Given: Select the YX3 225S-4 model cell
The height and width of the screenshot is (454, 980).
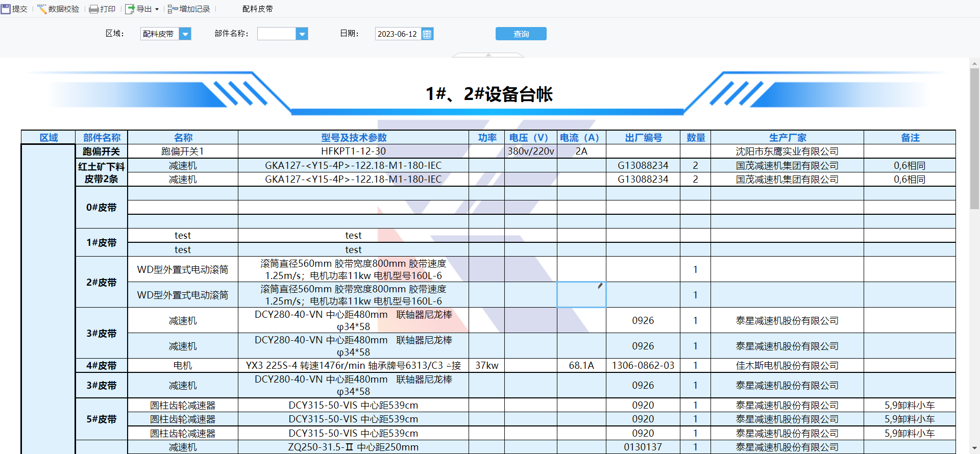Looking at the screenshot, I should click(353, 365).
